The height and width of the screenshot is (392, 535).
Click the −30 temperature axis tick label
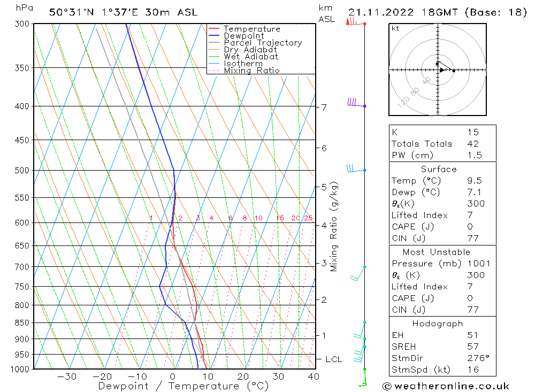(66, 376)
